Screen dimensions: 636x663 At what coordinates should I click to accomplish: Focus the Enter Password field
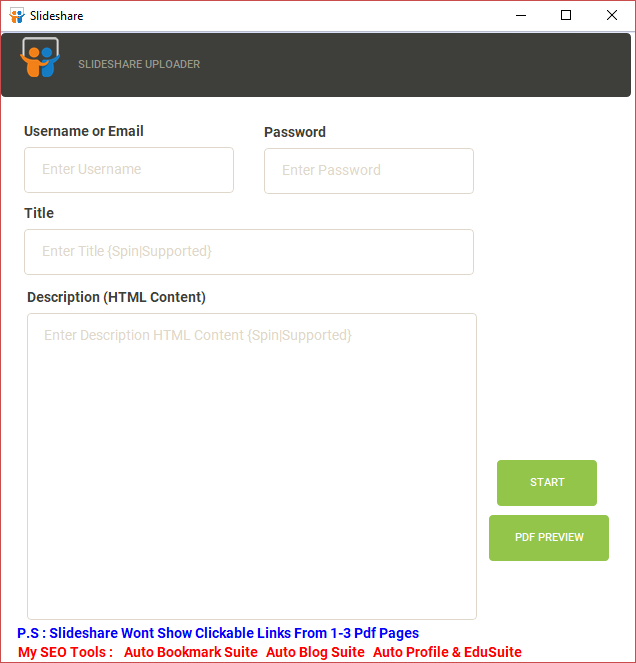pos(369,171)
